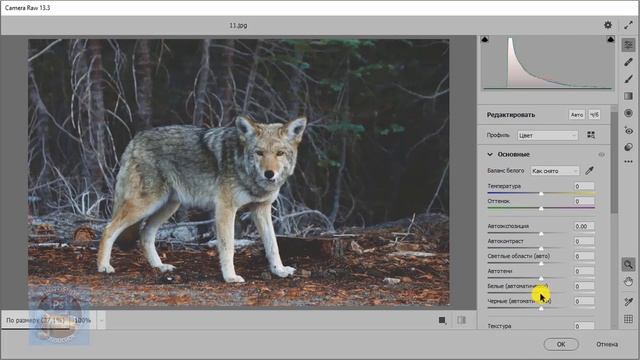Toggle visibility of Основные panel edits
Screen dimensions: 640x360
tap(601, 155)
